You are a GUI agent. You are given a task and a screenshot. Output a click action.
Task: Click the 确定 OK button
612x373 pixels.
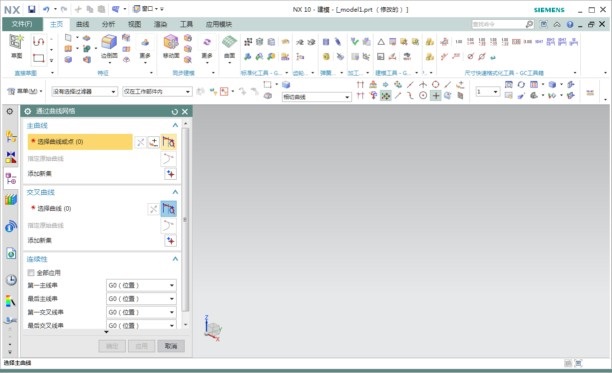[112, 346]
